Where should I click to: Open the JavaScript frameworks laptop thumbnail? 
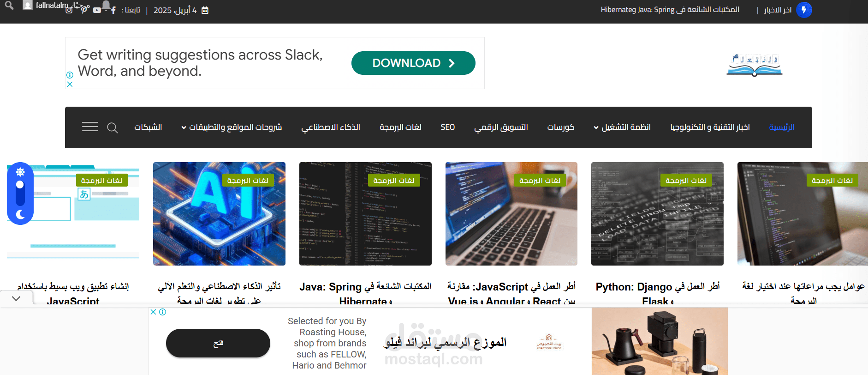[x=511, y=214]
